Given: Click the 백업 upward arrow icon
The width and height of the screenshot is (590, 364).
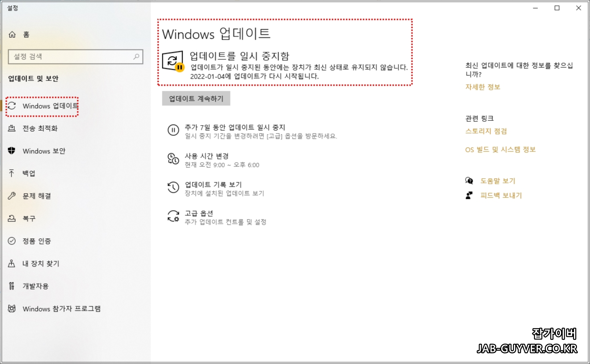Looking at the screenshot, I should click(x=12, y=173).
